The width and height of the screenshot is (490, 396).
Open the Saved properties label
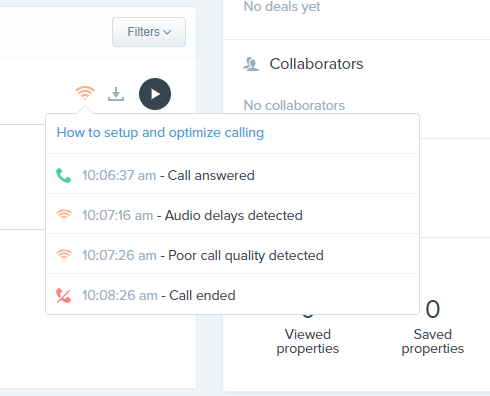(x=433, y=341)
